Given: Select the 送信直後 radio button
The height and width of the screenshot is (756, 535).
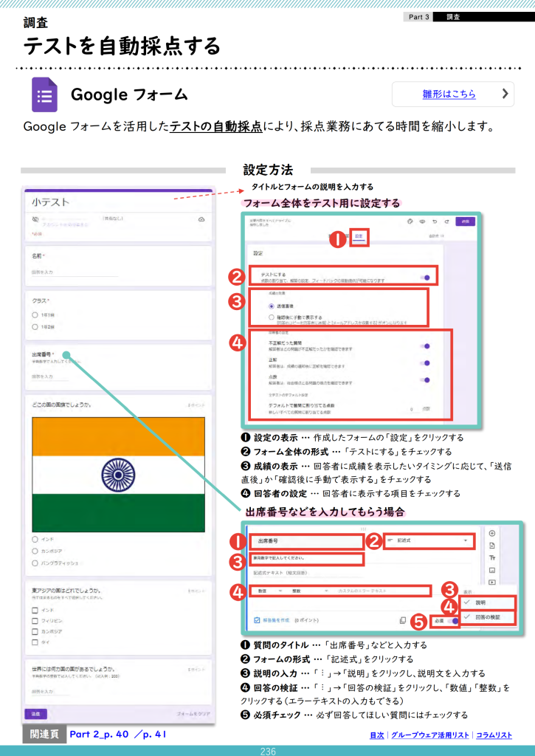Looking at the screenshot, I should click(272, 306).
